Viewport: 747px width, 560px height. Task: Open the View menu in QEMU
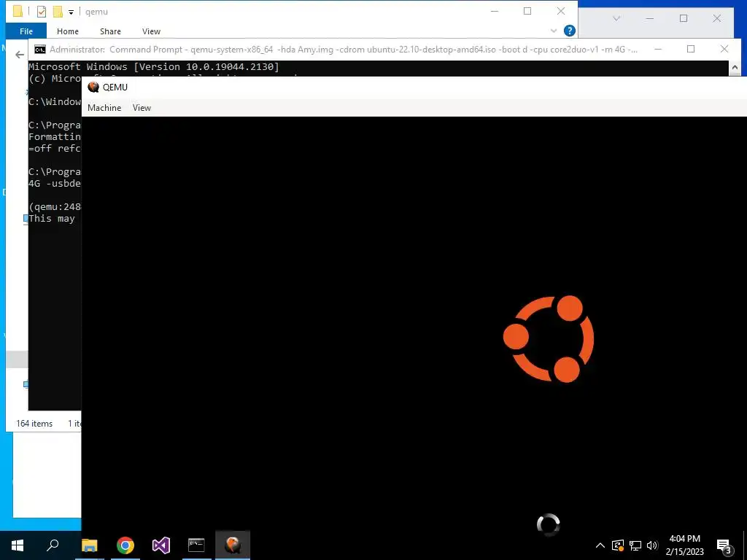(142, 108)
